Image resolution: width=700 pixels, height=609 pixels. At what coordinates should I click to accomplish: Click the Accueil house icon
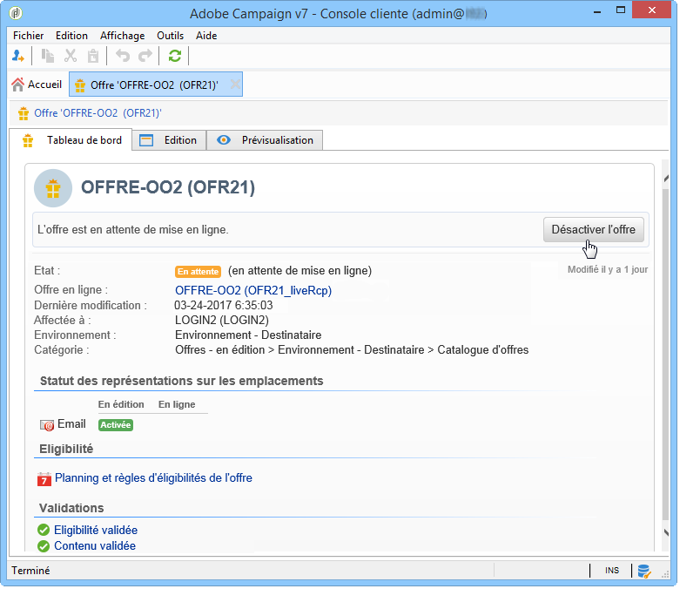pyautogui.click(x=18, y=85)
